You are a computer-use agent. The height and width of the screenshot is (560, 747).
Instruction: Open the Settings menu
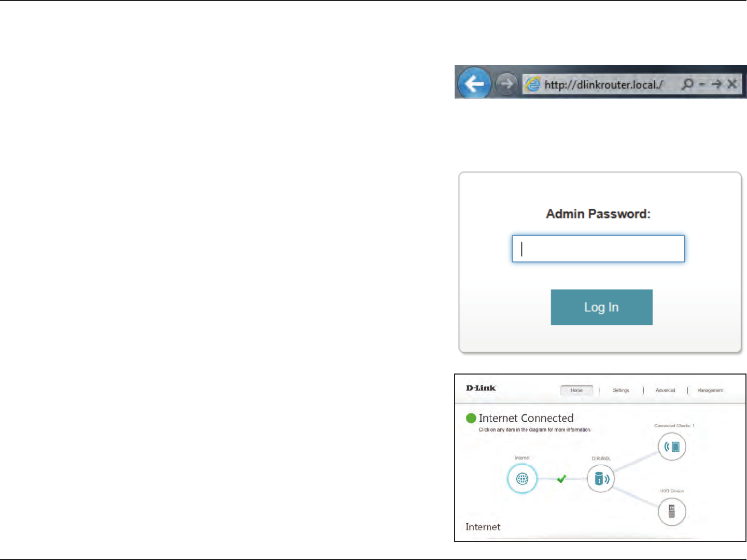click(x=621, y=391)
